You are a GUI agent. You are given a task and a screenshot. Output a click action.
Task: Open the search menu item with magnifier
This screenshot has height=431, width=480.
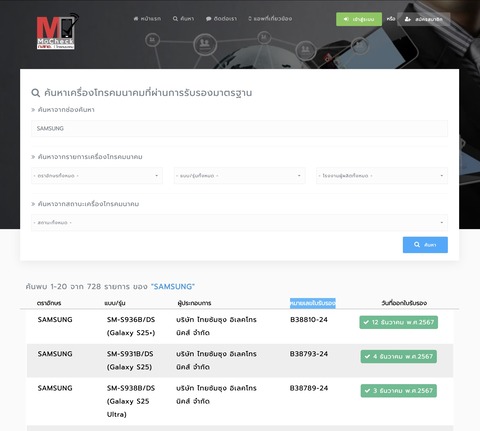pos(183,19)
